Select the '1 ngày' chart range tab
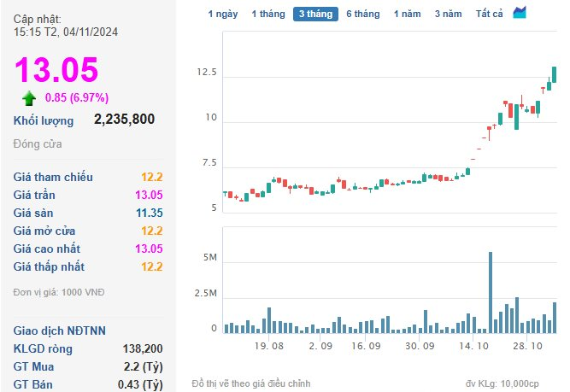Screen dimensions: 570x392 tap(223, 15)
